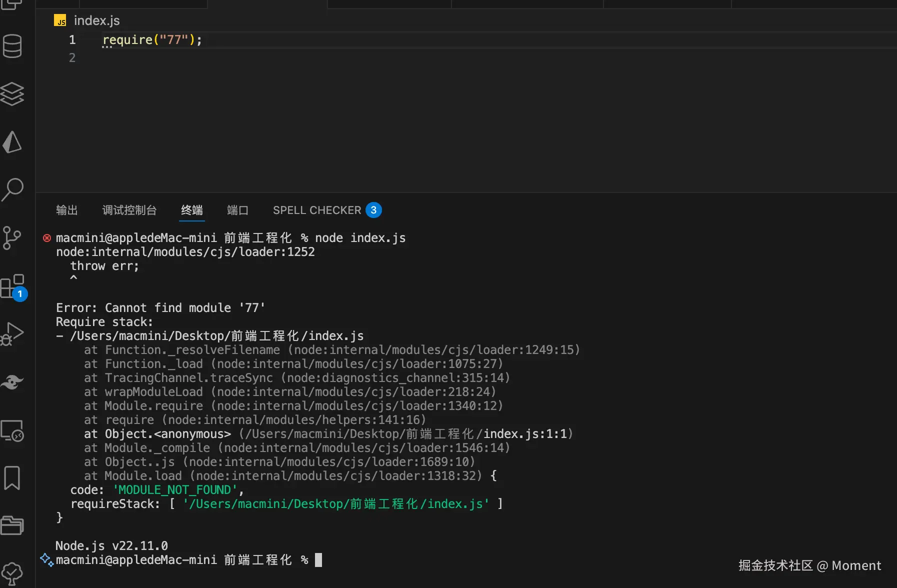
Task: Click the 'node index.js' command text
Action: 360,238
